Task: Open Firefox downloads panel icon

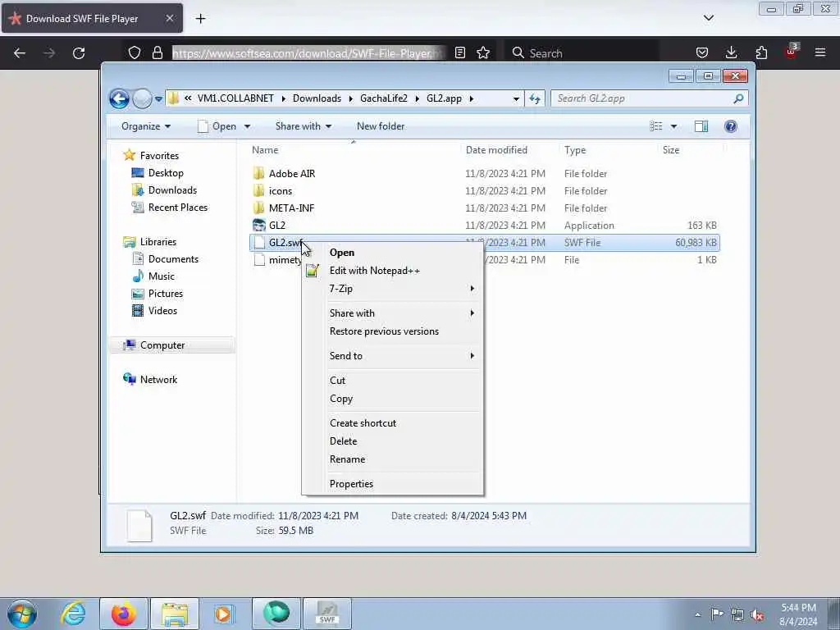Action: pyautogui.click(x=731, y=52)
